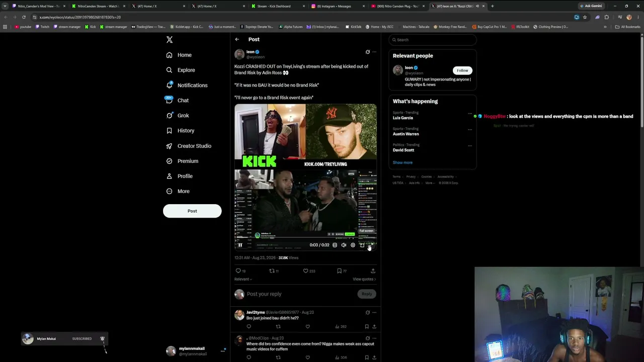Open the three-dot menu on leon's post
This screenshot has width=644, height=362.
click(374, 52)
